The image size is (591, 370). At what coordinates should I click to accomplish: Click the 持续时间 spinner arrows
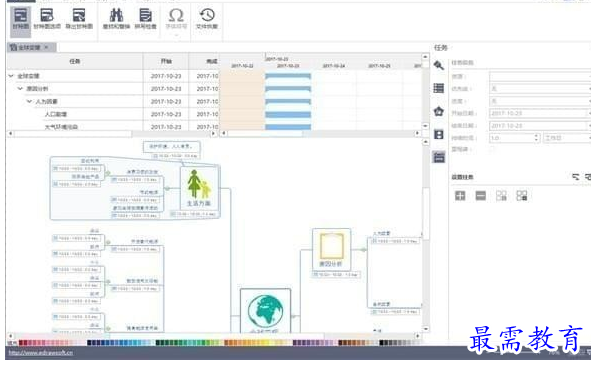pyautogui.click(x=536, y=138)
